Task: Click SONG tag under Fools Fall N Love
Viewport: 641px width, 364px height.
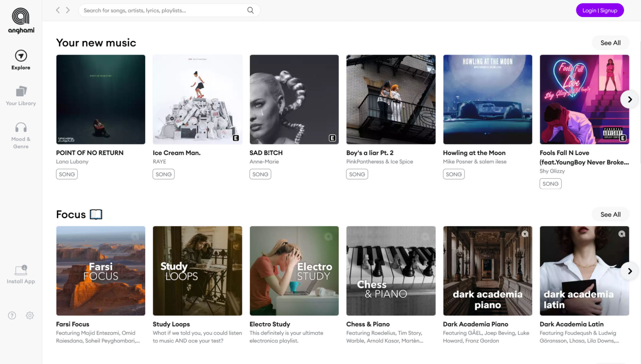Action: tap(550, 184)
